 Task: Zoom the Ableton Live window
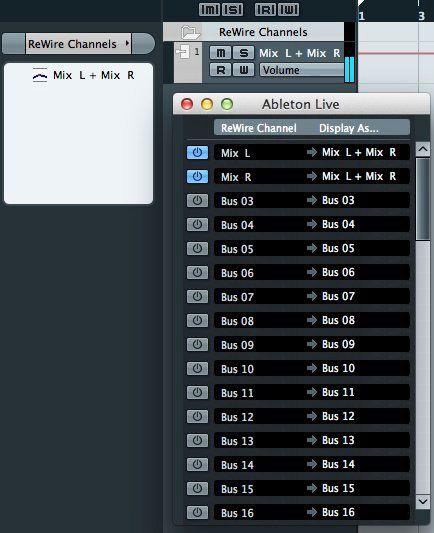click(x=227, y=104)
